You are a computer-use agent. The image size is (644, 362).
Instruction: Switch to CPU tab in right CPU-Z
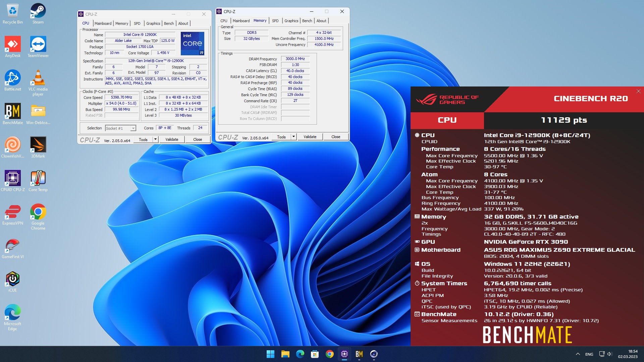pyautogui.click(x=224, y=21)
